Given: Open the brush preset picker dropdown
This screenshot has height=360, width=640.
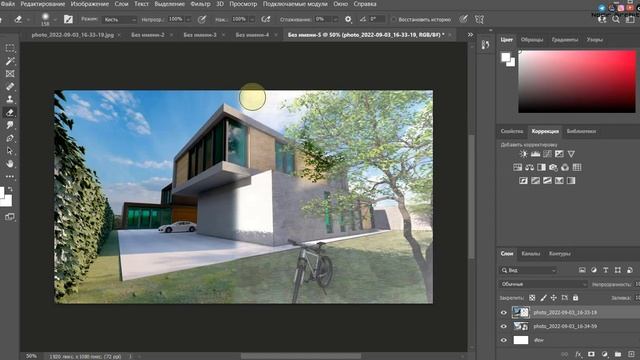Looking at the screenshot, I should (55, 19).
